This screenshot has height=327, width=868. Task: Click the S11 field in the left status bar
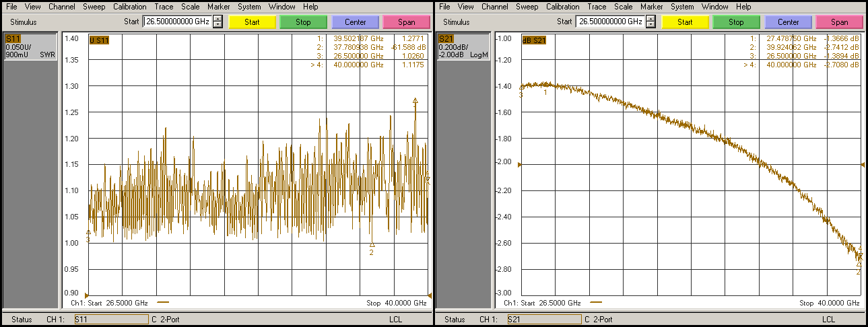(110, 320)
